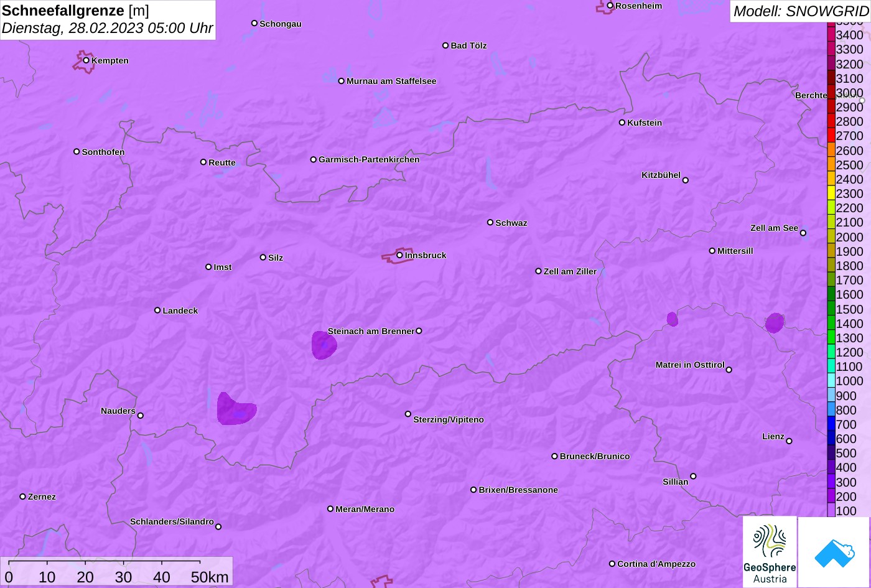Click the blue cloud arrow logo

coord(834,551)
